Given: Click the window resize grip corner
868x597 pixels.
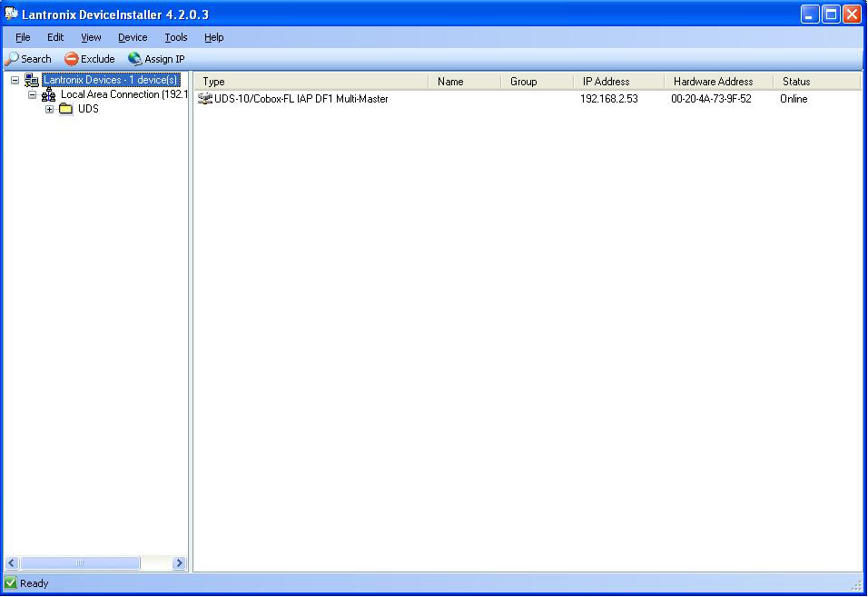Looking at the screenshot, I should click(857, 585).
